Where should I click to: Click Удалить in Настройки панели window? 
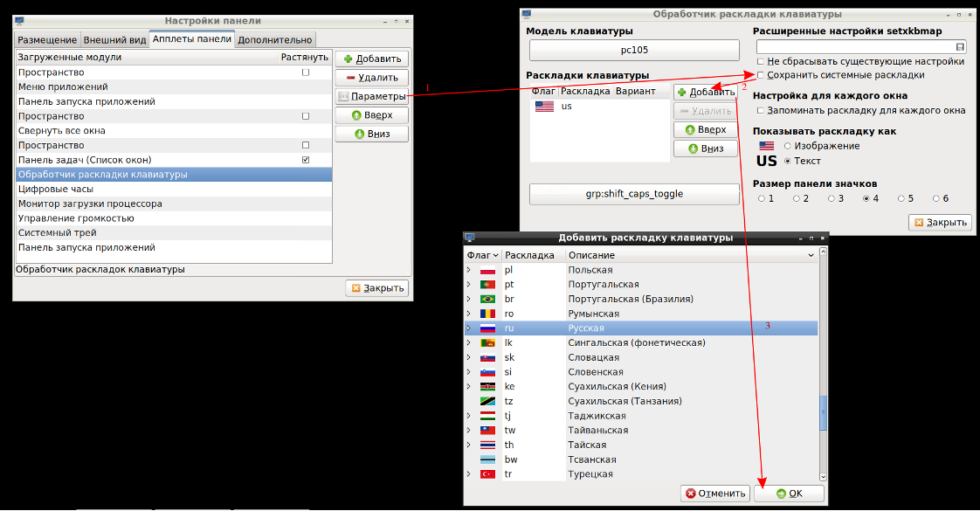coord(372,78)
